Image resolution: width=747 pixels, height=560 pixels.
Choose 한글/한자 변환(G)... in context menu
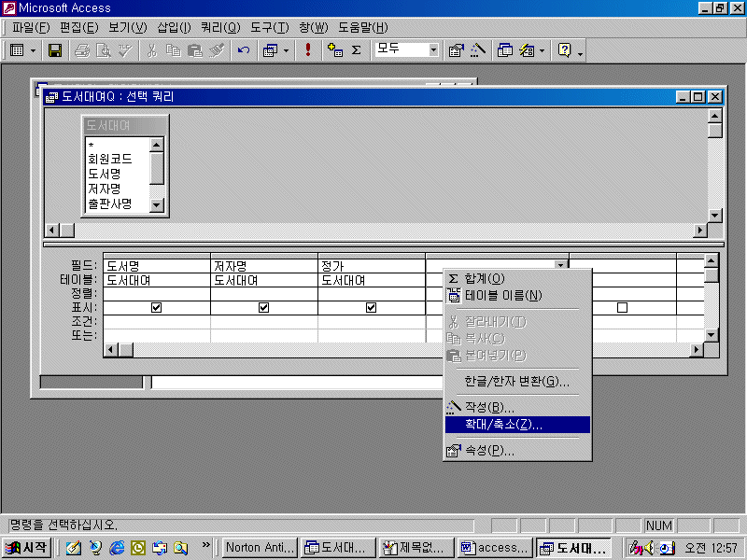pos(517,382)
